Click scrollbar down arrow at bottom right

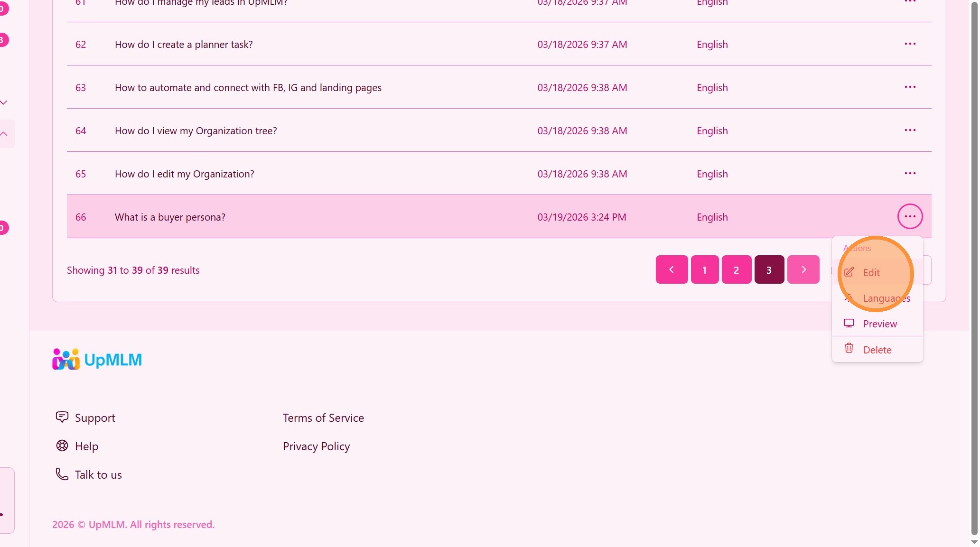coord(974,542)
